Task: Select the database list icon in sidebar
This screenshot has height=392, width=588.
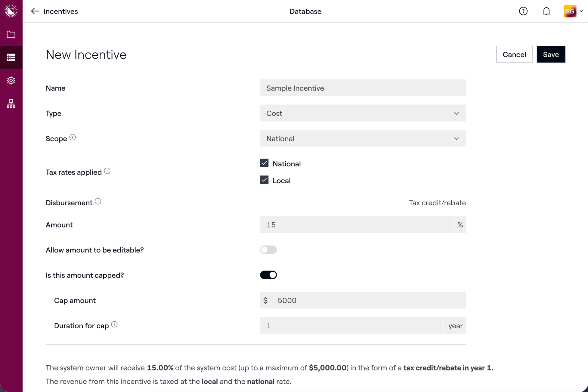Action: 11,57
